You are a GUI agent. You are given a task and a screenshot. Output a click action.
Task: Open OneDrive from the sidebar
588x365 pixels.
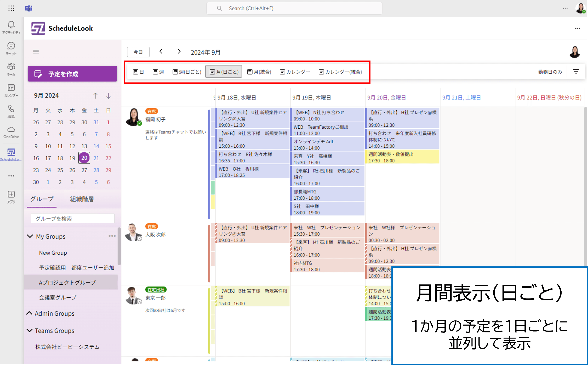pyautogui.click(x=11, y=131)
